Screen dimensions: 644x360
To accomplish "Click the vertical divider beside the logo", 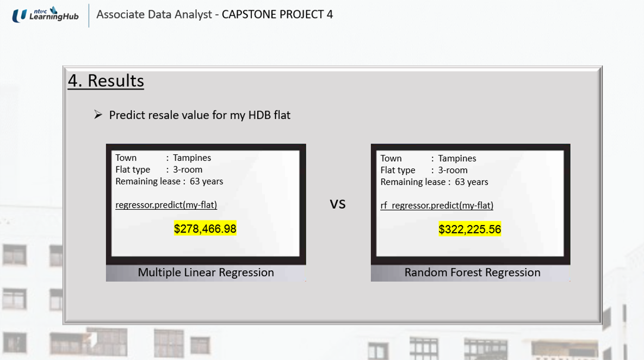I will point(89,16).
